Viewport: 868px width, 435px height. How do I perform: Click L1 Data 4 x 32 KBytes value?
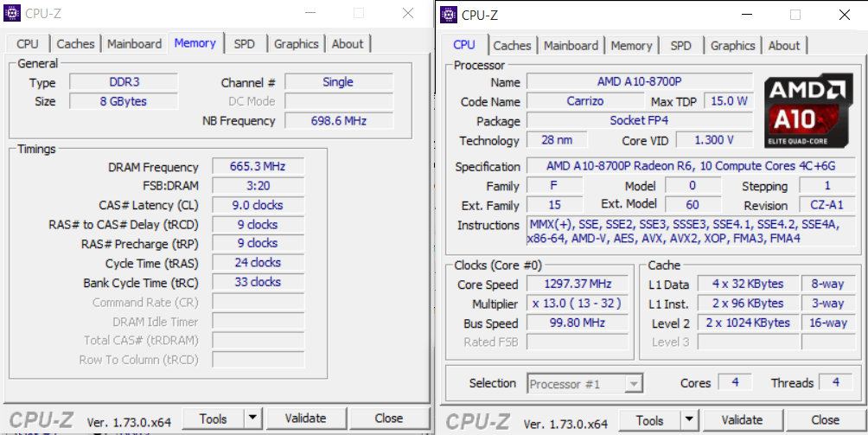(x=748, y=284)
